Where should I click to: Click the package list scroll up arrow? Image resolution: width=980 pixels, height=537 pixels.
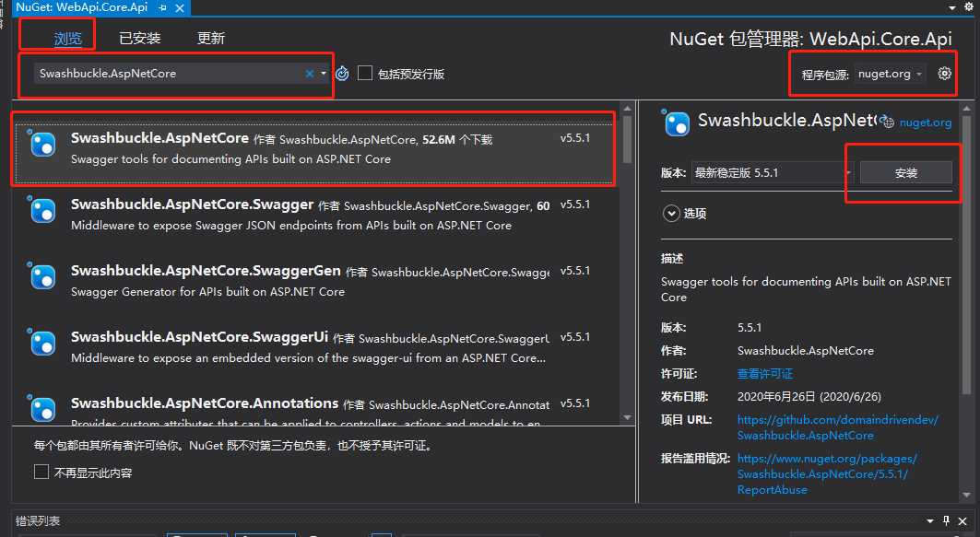[627, 109]
